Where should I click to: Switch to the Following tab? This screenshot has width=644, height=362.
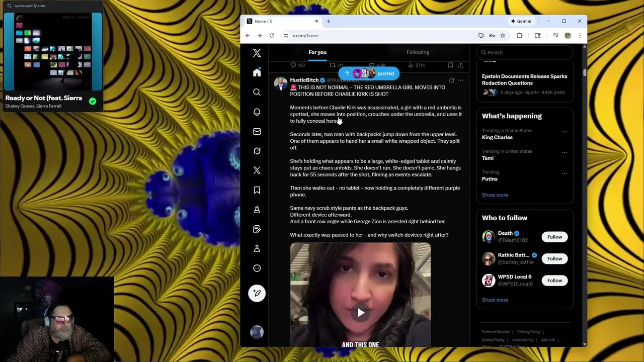[418, 52]
